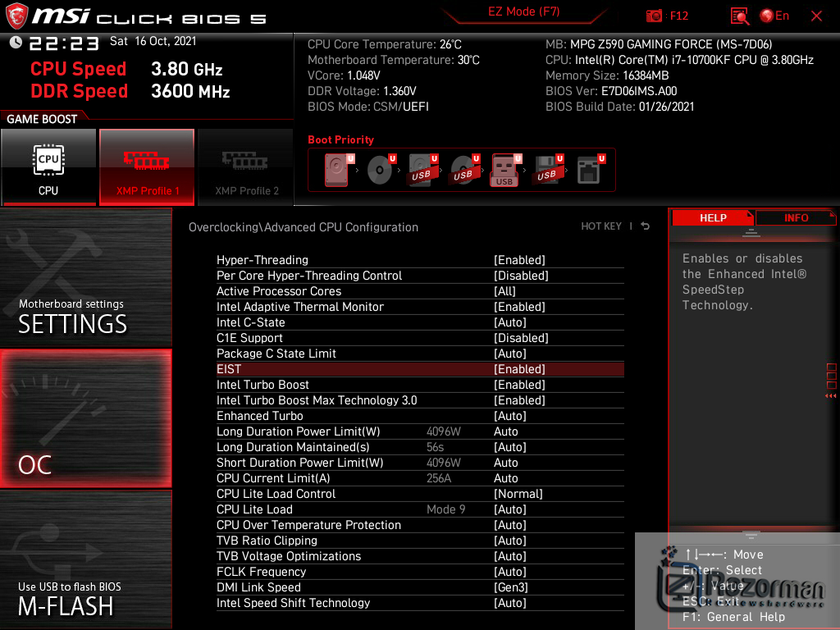Screen dimensions: 840x630
Task: Expand the side panel with triple arrows
Action: (x=830, y=396)
